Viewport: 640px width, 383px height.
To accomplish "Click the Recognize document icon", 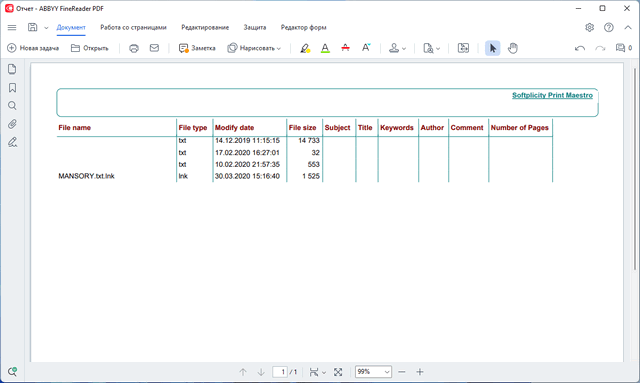I will tap(463, 48).
